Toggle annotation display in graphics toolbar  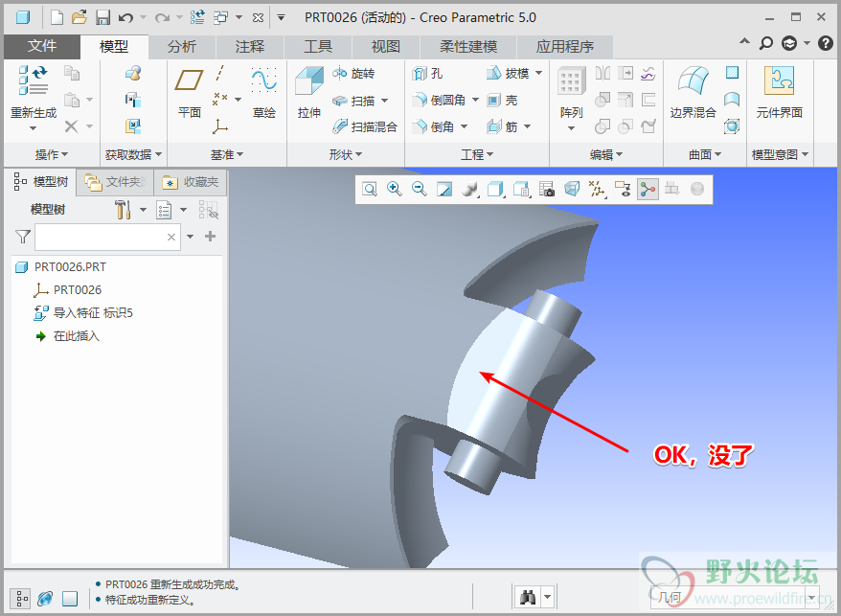(623, 189)
